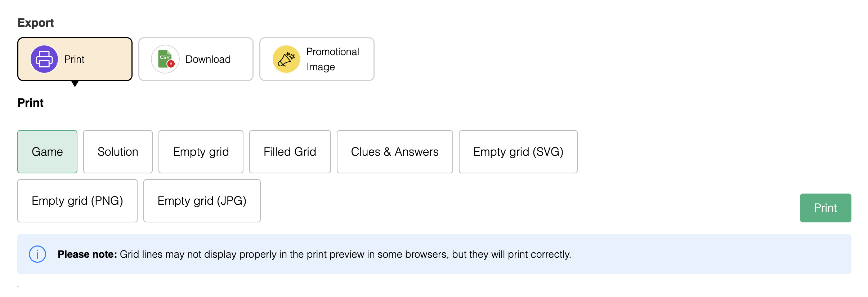Click the bold Print section heading
Screen dimensions: 868x297
click(x=31, y=103)
